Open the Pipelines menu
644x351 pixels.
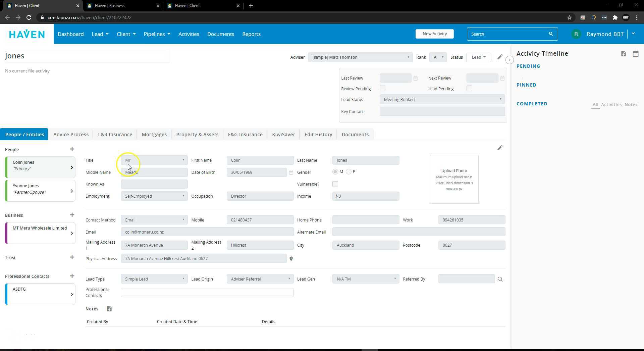click(157, 34)
